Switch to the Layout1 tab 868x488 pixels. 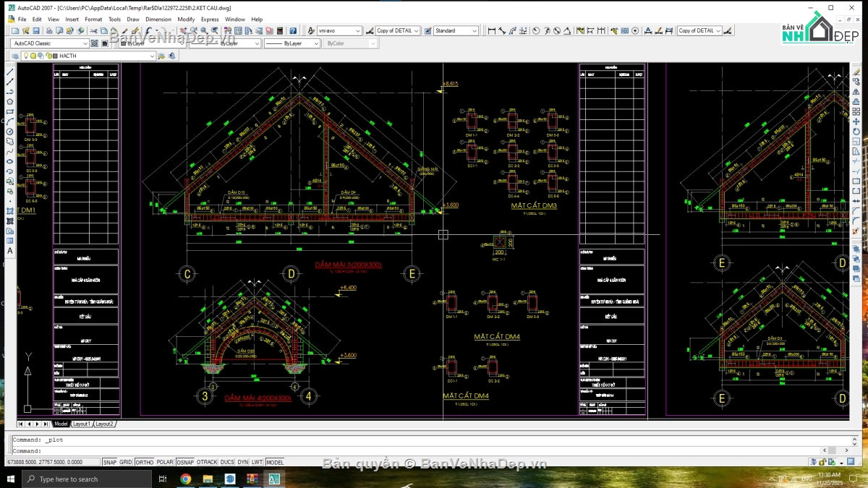pos(82,424)
